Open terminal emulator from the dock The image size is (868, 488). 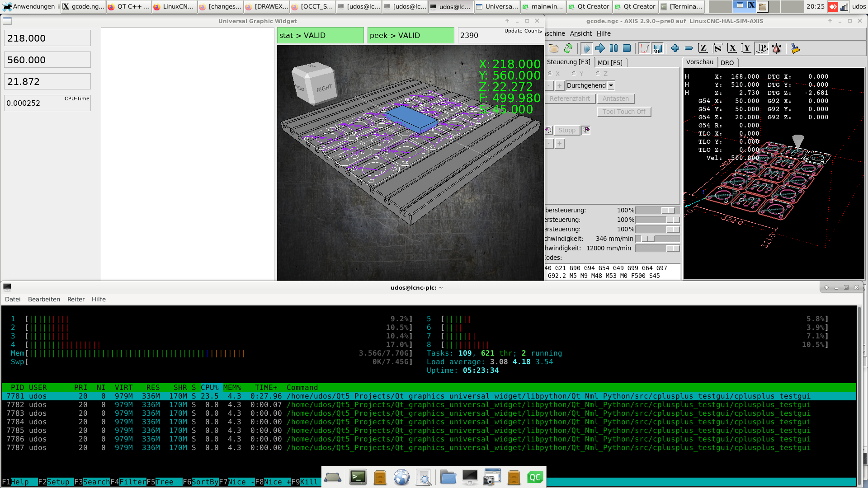pyautogui.click(x=358, y=477)
